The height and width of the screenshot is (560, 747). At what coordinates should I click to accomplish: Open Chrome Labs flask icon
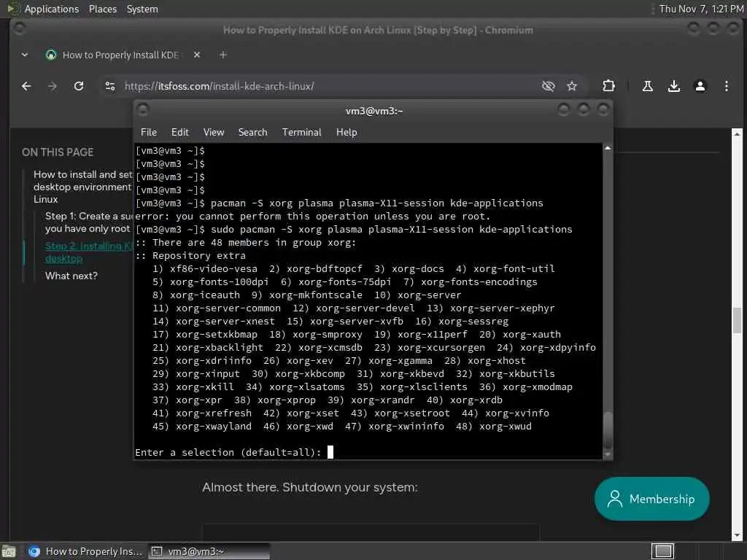click(648, 86)
